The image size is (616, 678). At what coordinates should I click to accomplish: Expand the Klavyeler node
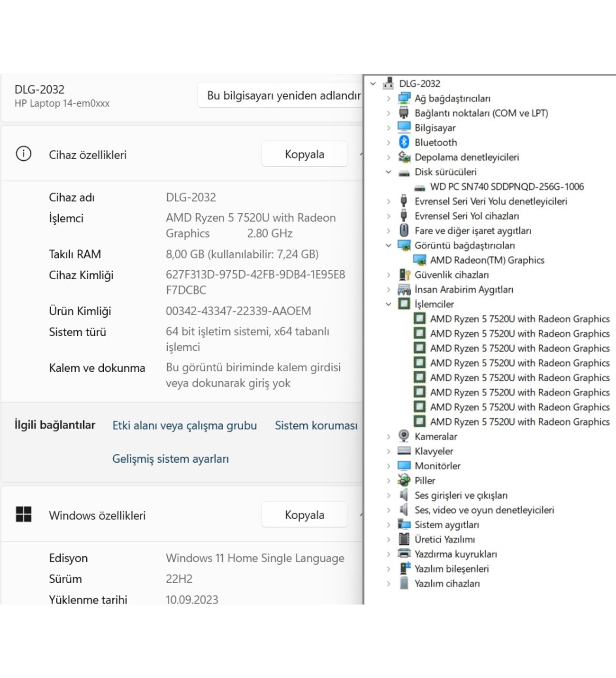(389, 451)
